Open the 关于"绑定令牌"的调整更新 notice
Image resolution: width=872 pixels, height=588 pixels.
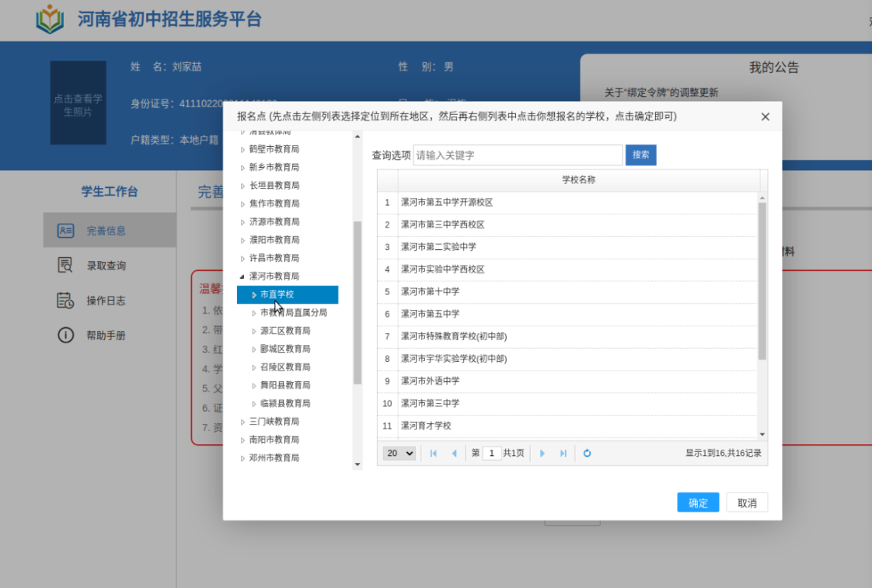(x=661, y=92)
